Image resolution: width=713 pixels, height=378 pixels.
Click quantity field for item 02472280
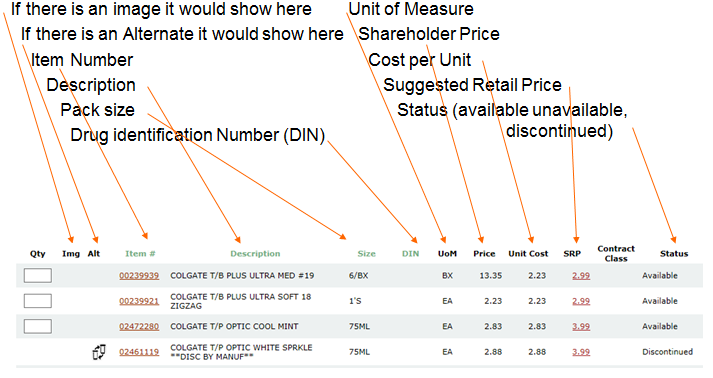pos(38,327)
